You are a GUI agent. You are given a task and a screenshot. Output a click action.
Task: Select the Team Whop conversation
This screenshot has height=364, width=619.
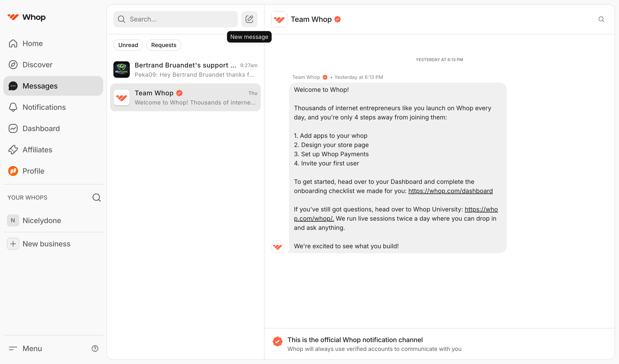(x=185, y=97)
